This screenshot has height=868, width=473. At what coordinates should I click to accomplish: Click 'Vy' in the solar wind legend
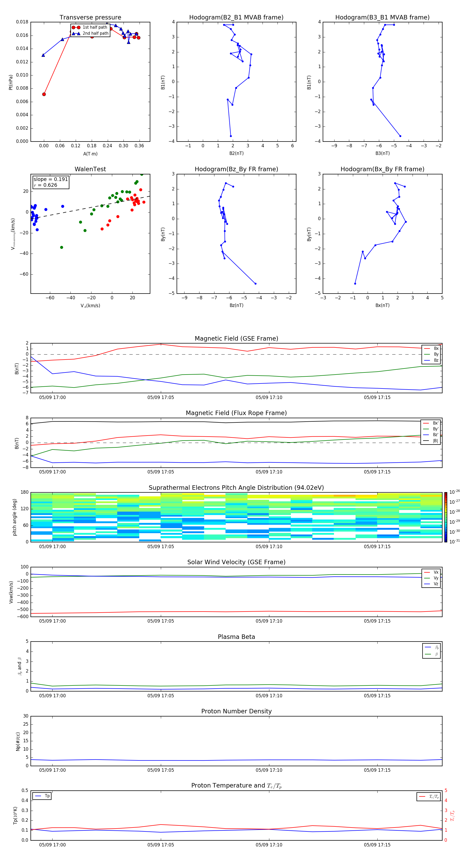436,578
